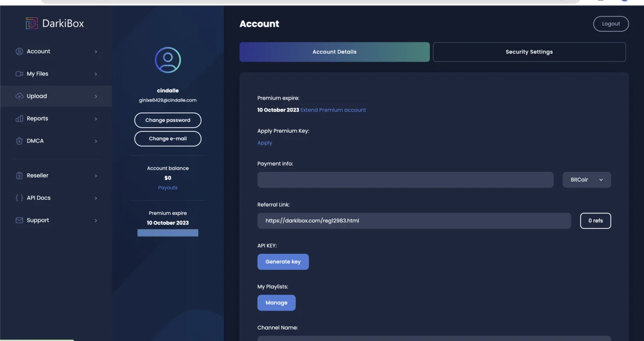
Task: Click the Generate key button
Action: click(x=283, y=262)
